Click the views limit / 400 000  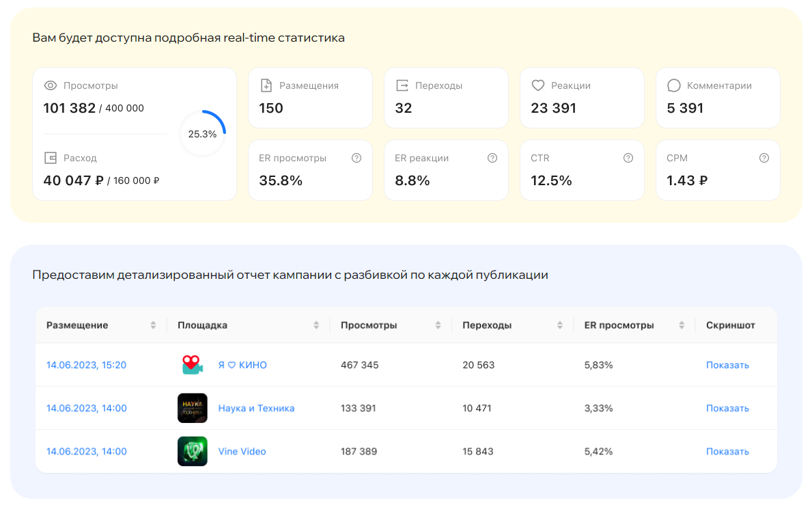point(122,108)
